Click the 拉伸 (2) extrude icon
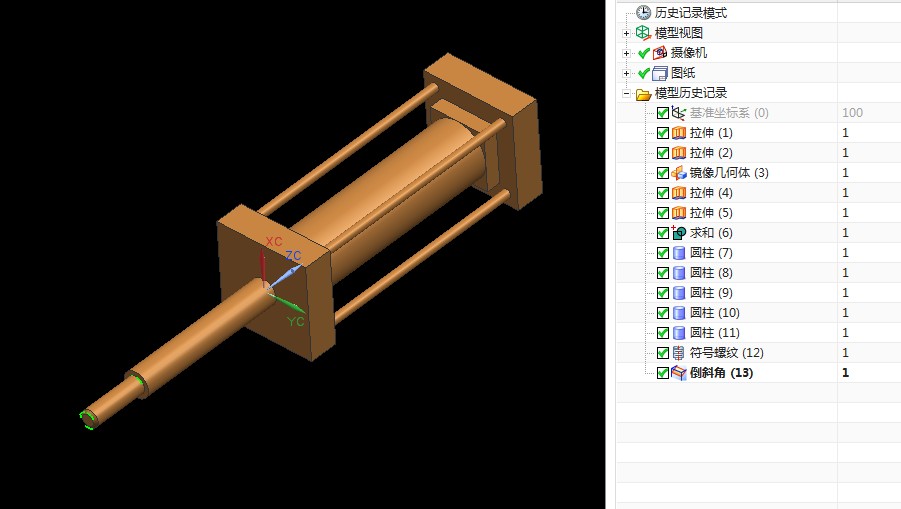This screenshot has width=901, height=509. (x=679, y=153)
